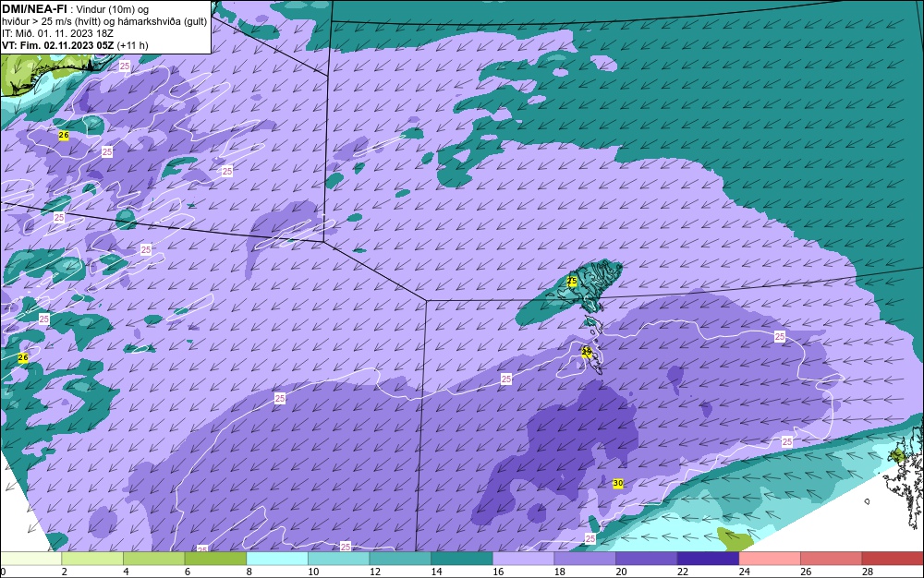Select the 4–6 m/s green legend swatch

pos(153,559)
